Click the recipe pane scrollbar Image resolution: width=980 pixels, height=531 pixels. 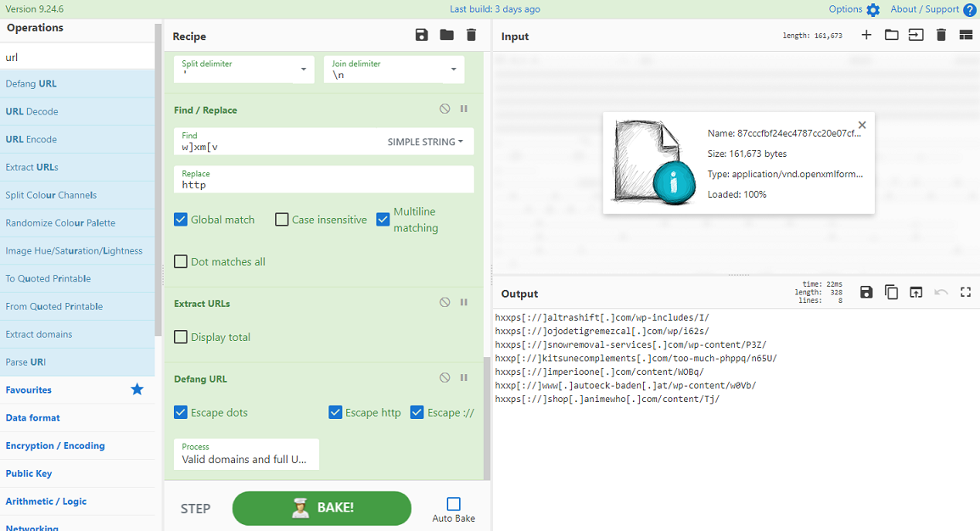tap(487, 417)
